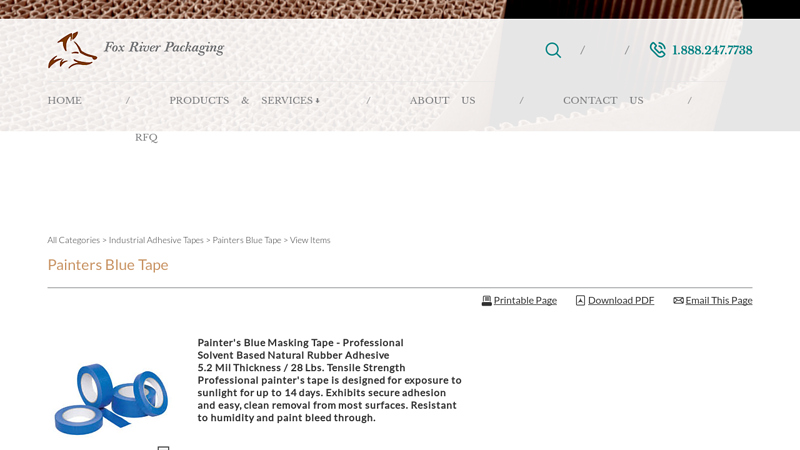Image resolution: width=800 pixels, height=450 pixels.
Task: Click the Fox River Packaging text logo
Action: 164,47
